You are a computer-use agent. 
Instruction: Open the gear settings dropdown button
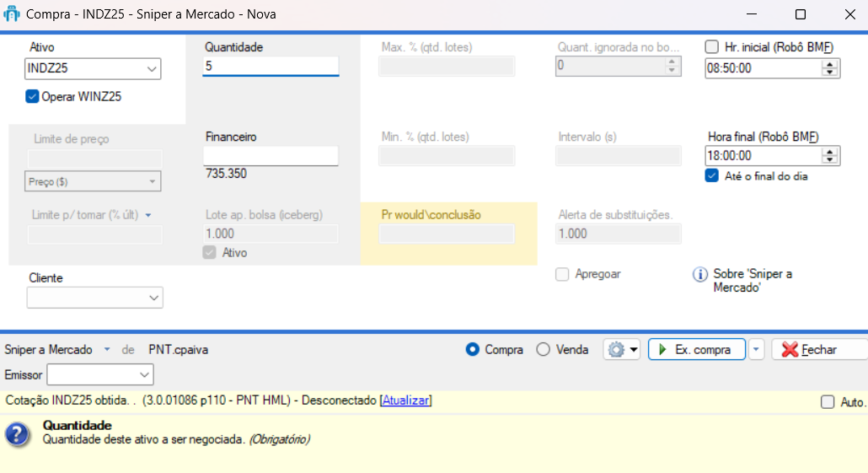click(x=622, y=349)
